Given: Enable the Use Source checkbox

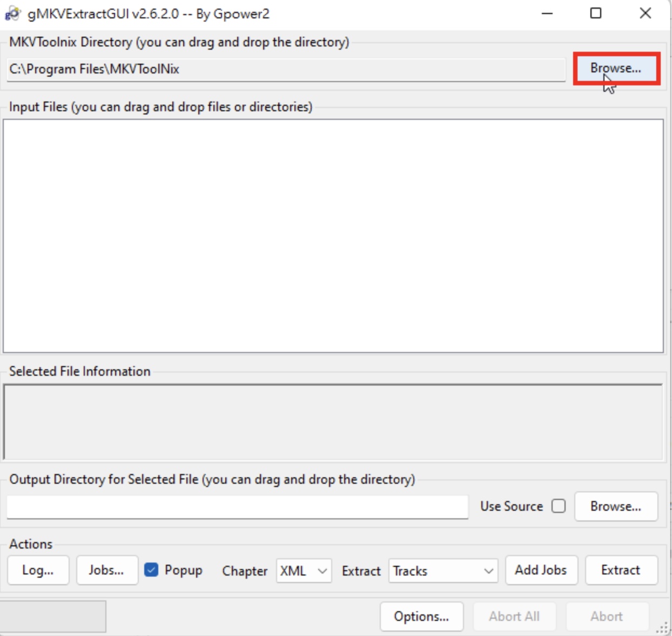Looking at the screenshot, I should click(559, 506).
